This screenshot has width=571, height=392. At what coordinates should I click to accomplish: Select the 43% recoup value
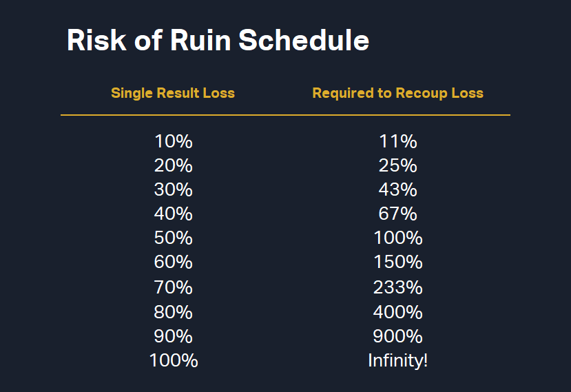[x=397, y=190]
